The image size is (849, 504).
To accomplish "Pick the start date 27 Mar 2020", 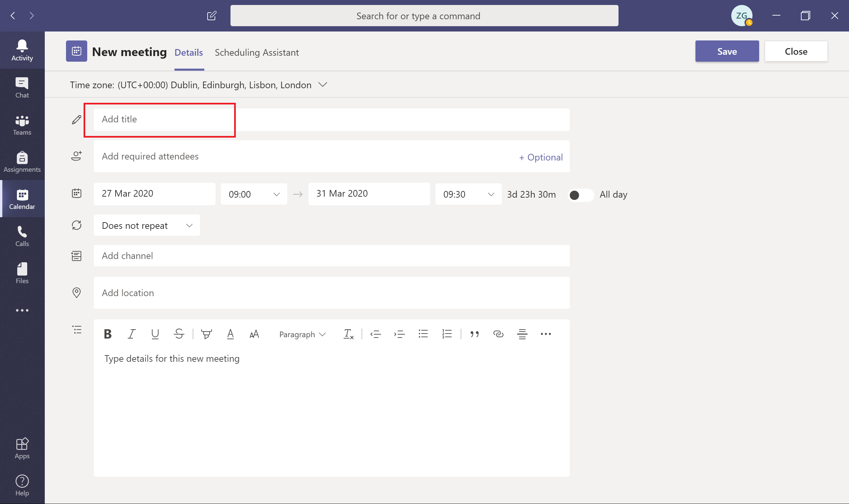I will (155, 194).
